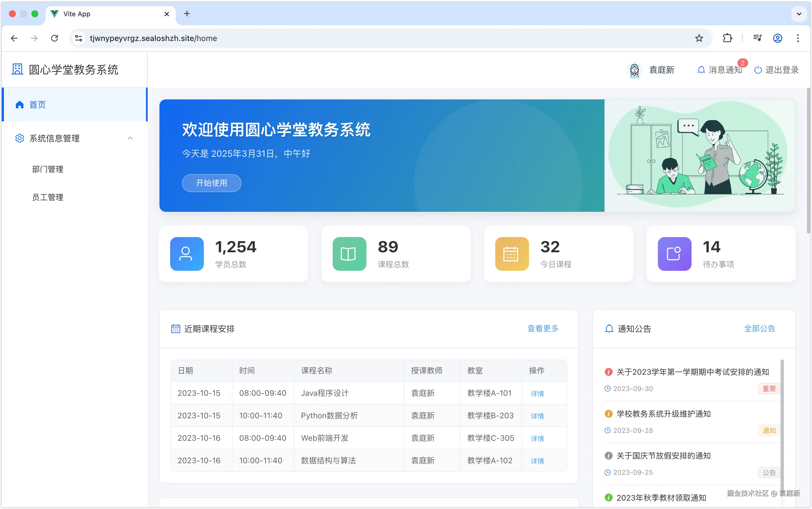Open 全部公告 link in notices panel
Viewport: 812px width, 509px height.
[x=759, y=328]
